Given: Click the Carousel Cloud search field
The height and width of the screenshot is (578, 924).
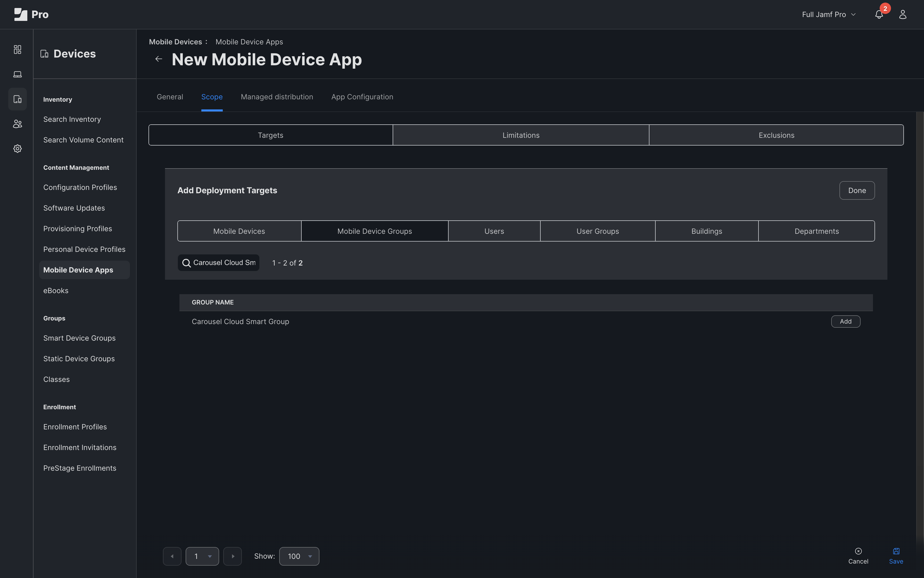Looking at the screenshot, I should (x=218, y=263).
